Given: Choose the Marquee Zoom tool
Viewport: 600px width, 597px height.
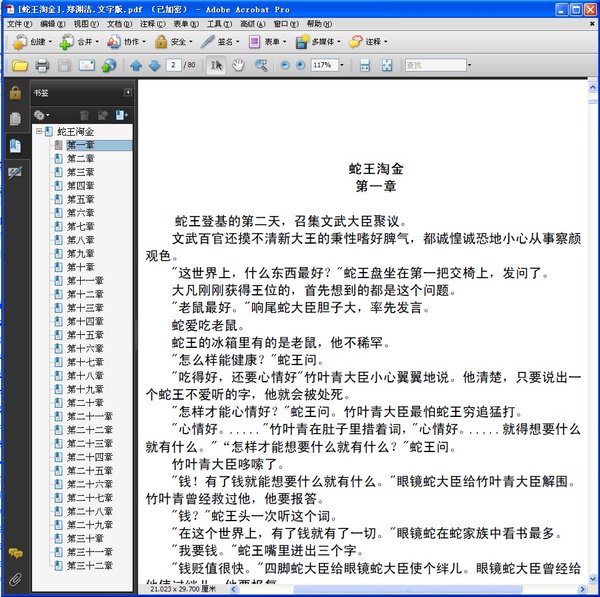Looking at the screenshot, I should pyautogui.click(x=261, y=65).
